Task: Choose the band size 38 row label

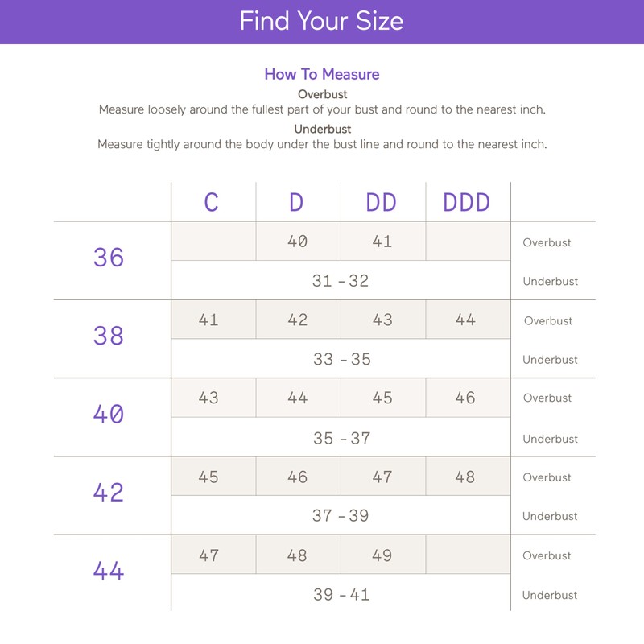Action: (109, 336)
